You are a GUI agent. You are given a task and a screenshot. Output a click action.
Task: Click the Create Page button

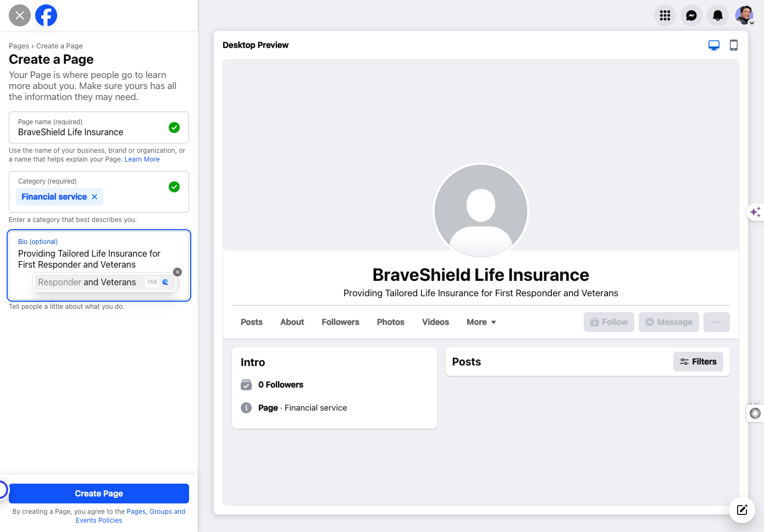coord(99,494)
